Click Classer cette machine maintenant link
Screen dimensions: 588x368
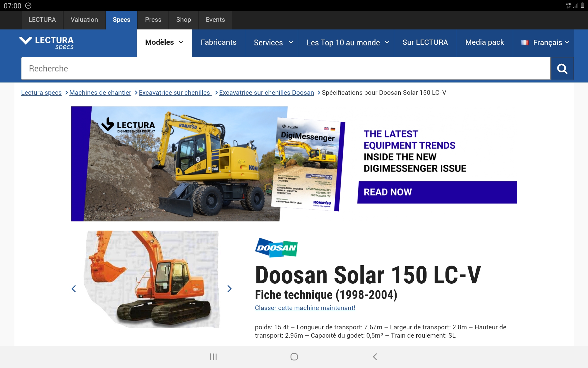(x=305, y=308)
